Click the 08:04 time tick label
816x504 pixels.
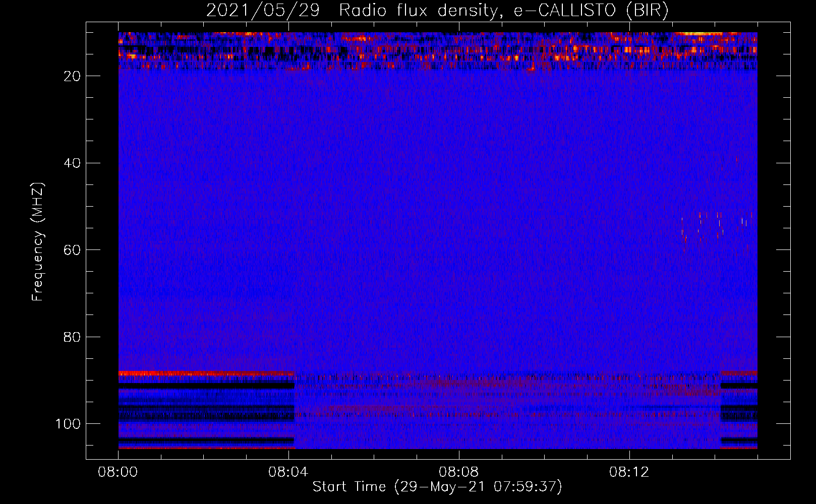pyautogui.click(x=288, y=472)
